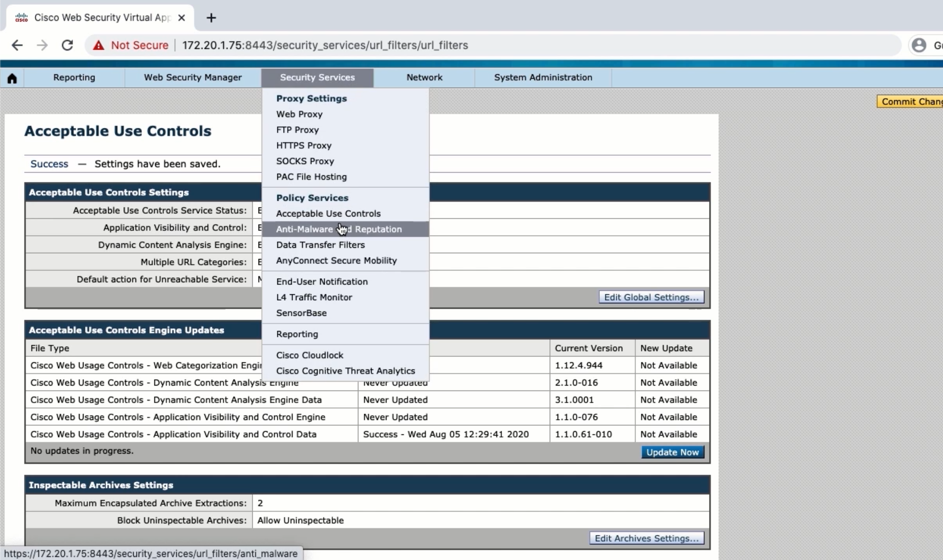Click the File Type column header
This screenshot has width=943, height=560.
pyautogui.click(x=50, y=348)
